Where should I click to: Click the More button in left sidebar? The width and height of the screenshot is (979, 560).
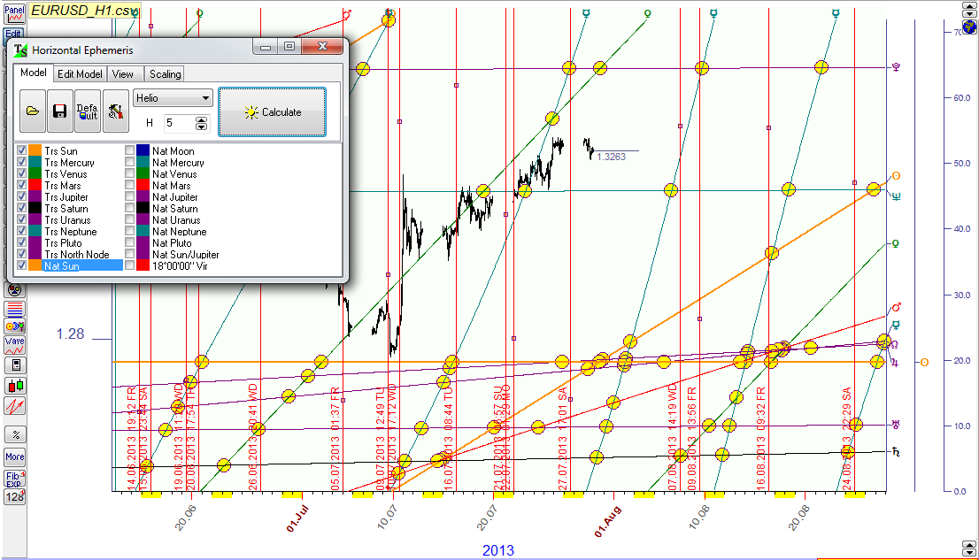(14, 457)
